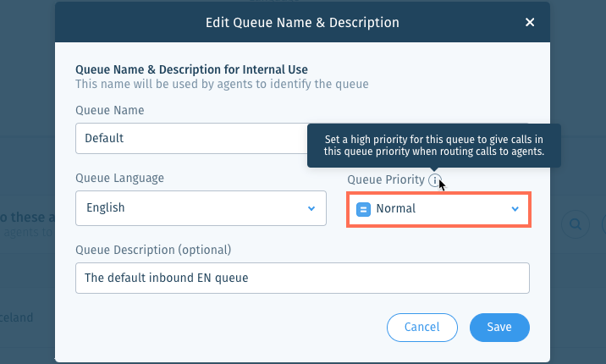Click the dialog title Edit Queue Name & Description
The height and width of the screenshot is (364, 606).
[x=302, y=22]
